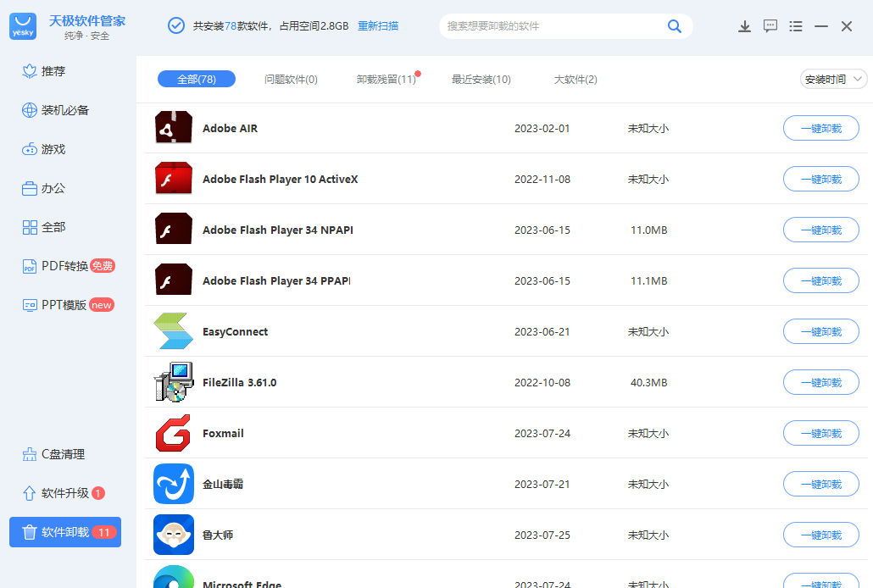Screen dimensions: 873x588
Task: Click the 2023-06-21 install date
Action: (542, 332)
